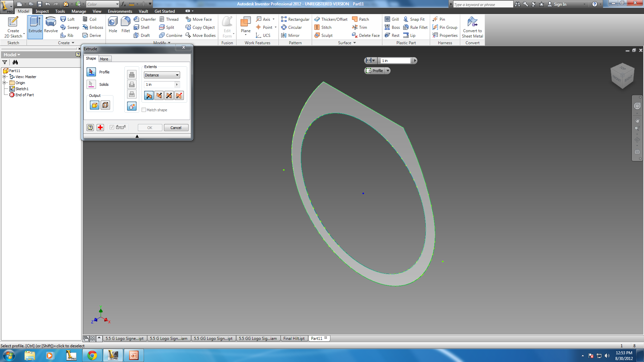Open the Inspect ribbon tab
This screenshot has width=644, height=362.
(x=42, y=11)
